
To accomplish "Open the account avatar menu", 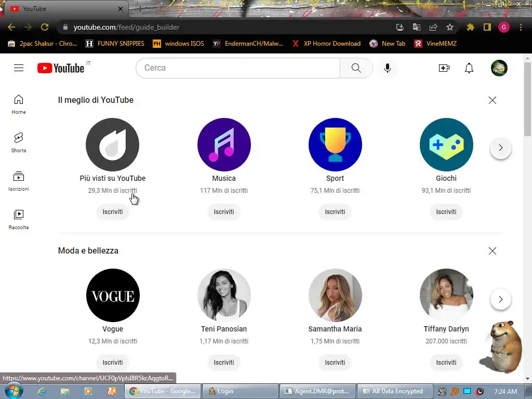I will click(499, 68).
